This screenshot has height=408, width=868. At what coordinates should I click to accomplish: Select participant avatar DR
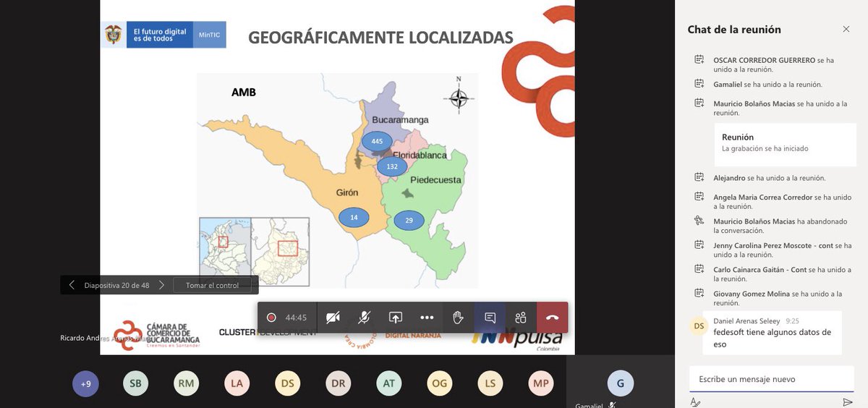pos(338,383)
